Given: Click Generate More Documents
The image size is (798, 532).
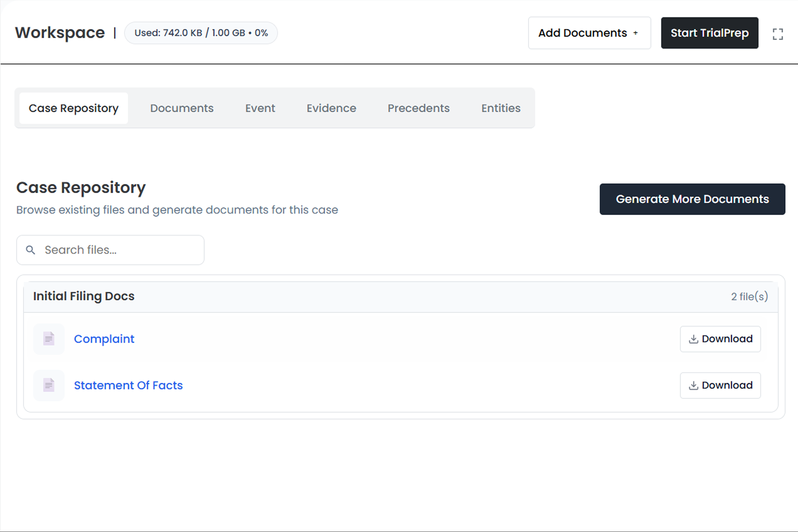Looking at the screenshot, I should tap(693, 199).
